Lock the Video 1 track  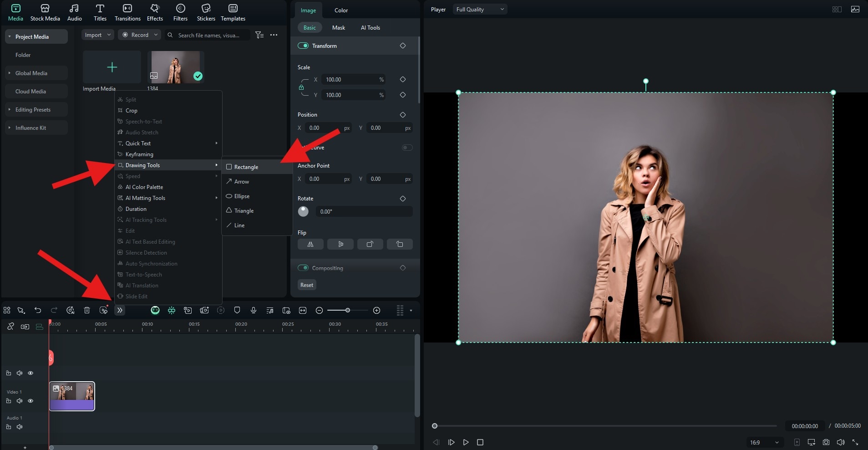click(9, 401)
